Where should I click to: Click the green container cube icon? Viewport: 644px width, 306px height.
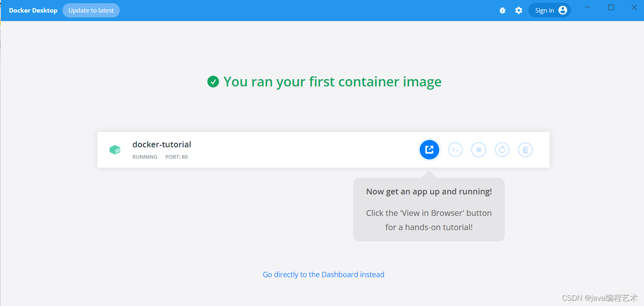[x=115, y=150]
